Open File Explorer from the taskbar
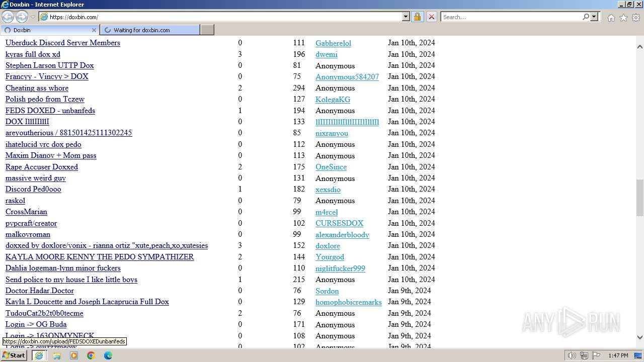 pos(57,355)
